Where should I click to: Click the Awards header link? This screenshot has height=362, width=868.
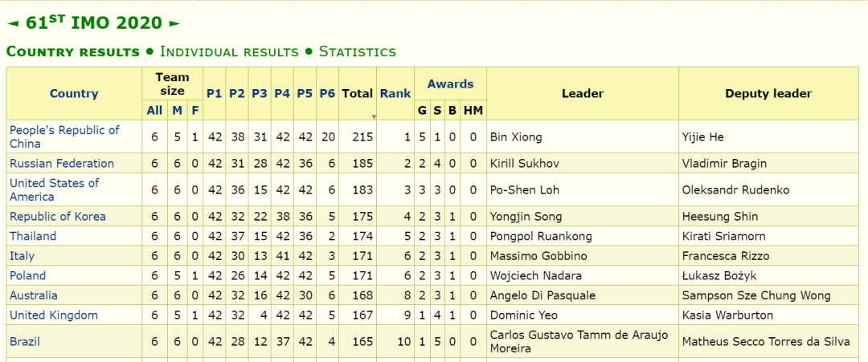450,83
